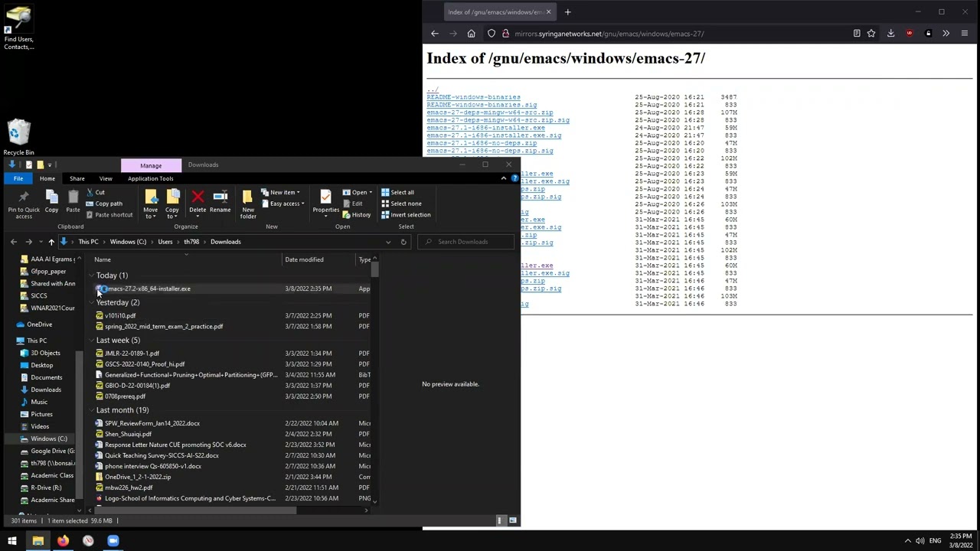Screen dimensions: 980x551
Task: Open Windows Start menu
Action: pyautogui.click(x=12, y=541)
